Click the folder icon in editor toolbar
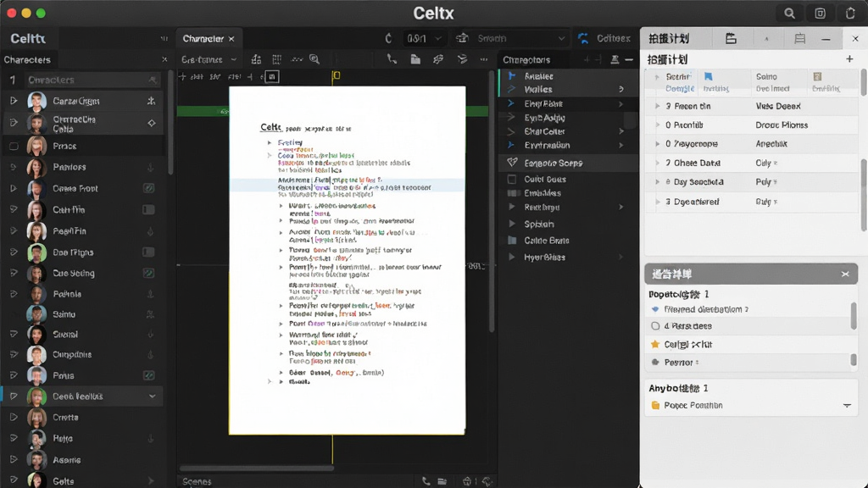Screen dimensions: 868x488 (415, 59)
